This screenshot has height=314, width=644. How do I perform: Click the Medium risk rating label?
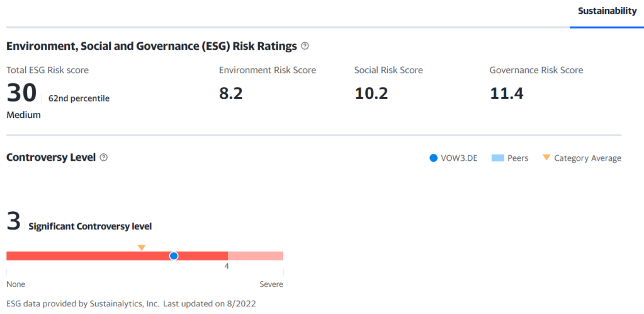coord(23,115)
